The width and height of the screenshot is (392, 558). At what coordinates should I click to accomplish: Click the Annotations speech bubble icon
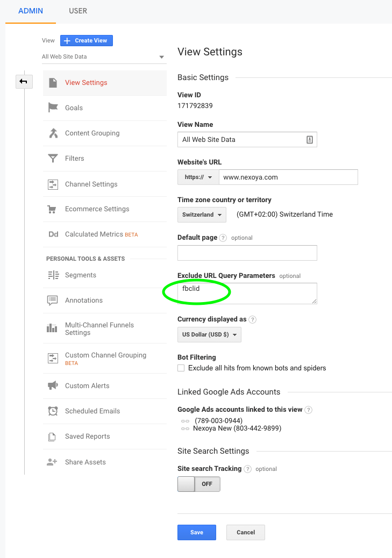click(52, 300)
